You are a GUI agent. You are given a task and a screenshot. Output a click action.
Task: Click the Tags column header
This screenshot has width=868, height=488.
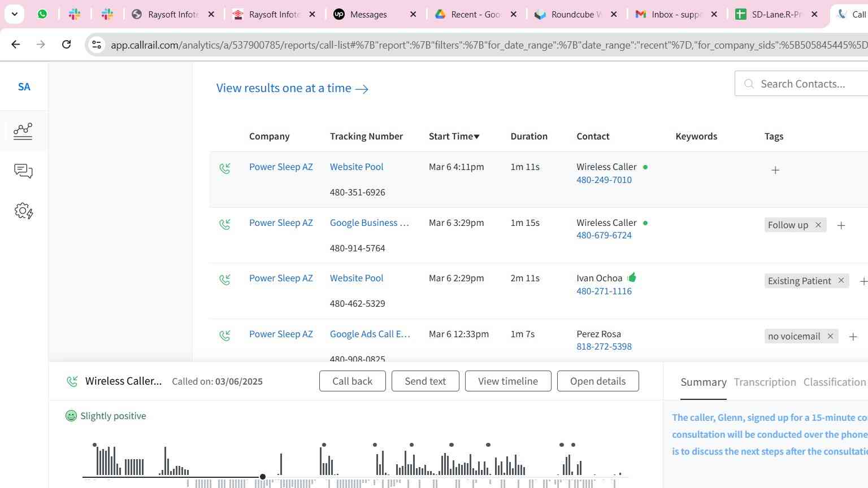click(774, 136)
